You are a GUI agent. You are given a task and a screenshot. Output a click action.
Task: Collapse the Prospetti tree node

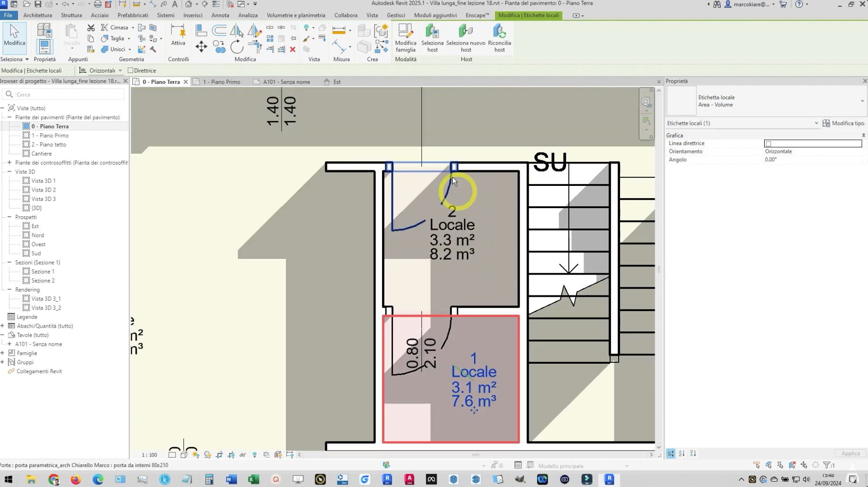(x=9, y=217)
